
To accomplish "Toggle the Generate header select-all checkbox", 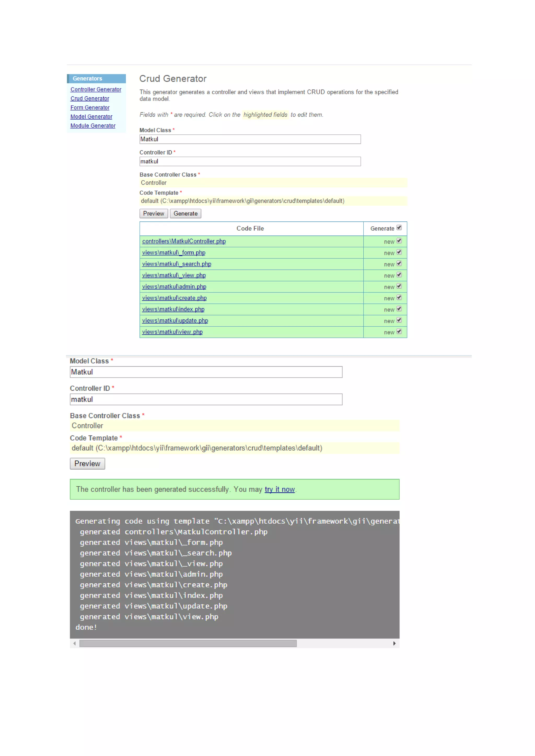I will point(399,228).
